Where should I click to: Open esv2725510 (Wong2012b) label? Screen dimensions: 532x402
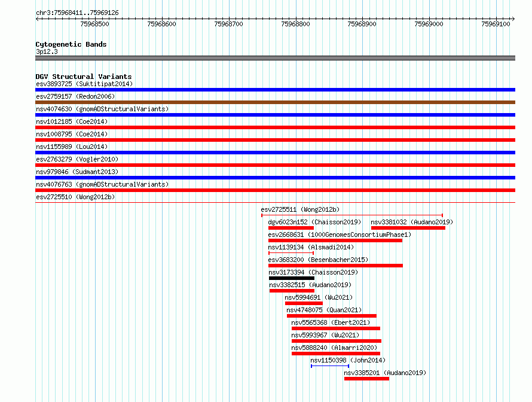[x=75, y=197]
